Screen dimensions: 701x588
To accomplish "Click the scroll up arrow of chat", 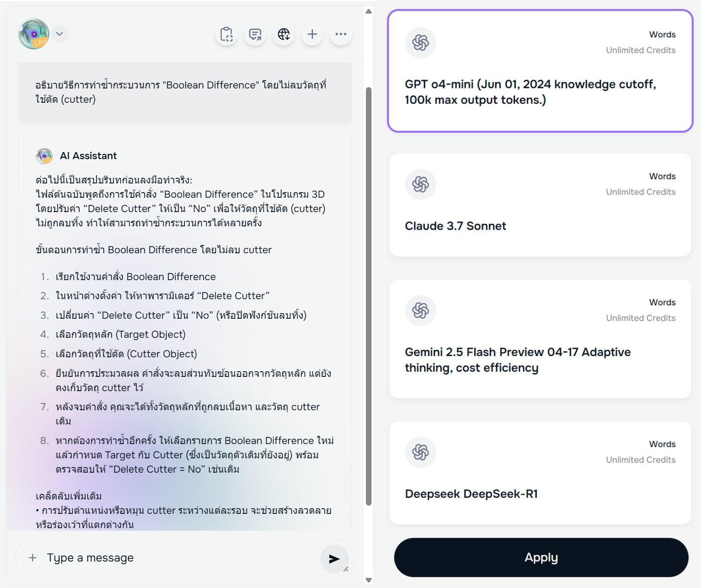I will 369,11.
